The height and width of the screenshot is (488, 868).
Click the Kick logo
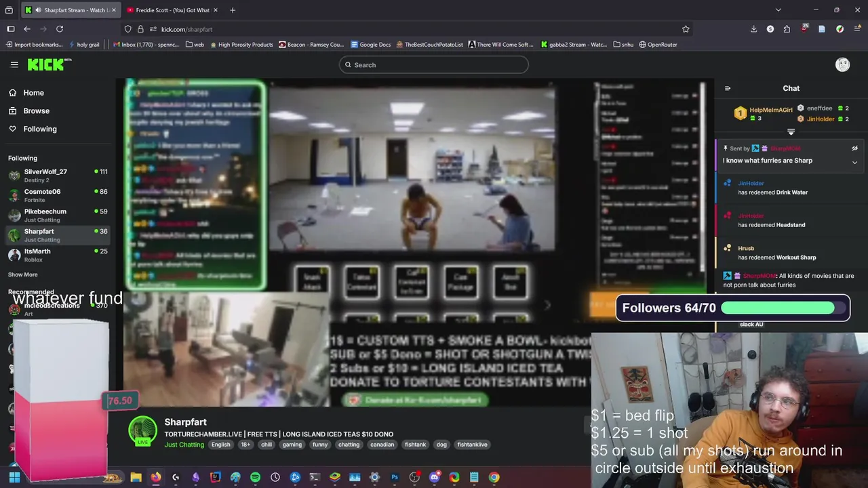[x=50, y=64]
